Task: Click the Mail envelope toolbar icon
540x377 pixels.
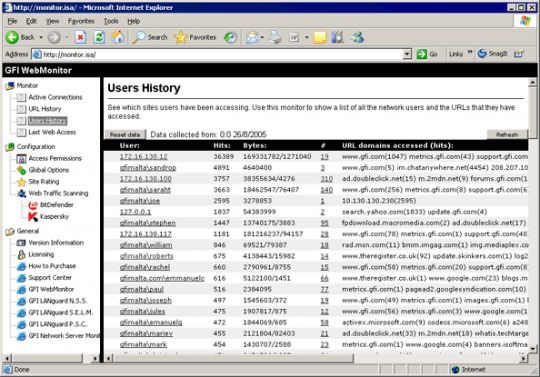Action: 252,37
